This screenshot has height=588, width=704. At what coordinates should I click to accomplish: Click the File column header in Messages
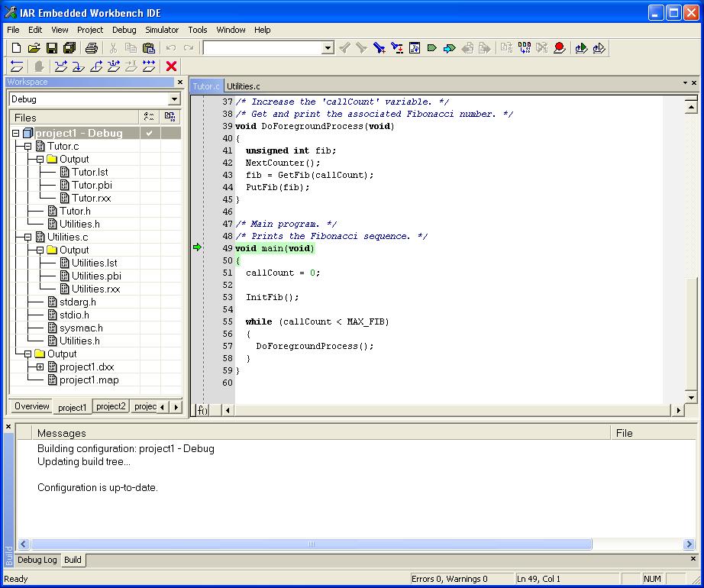tap(654, 433)
